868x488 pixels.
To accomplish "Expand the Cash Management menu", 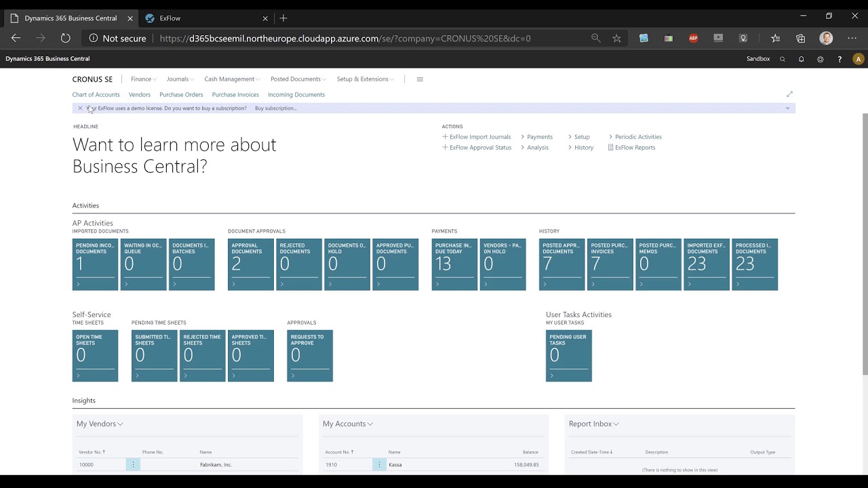I will (x=232, y=79).
